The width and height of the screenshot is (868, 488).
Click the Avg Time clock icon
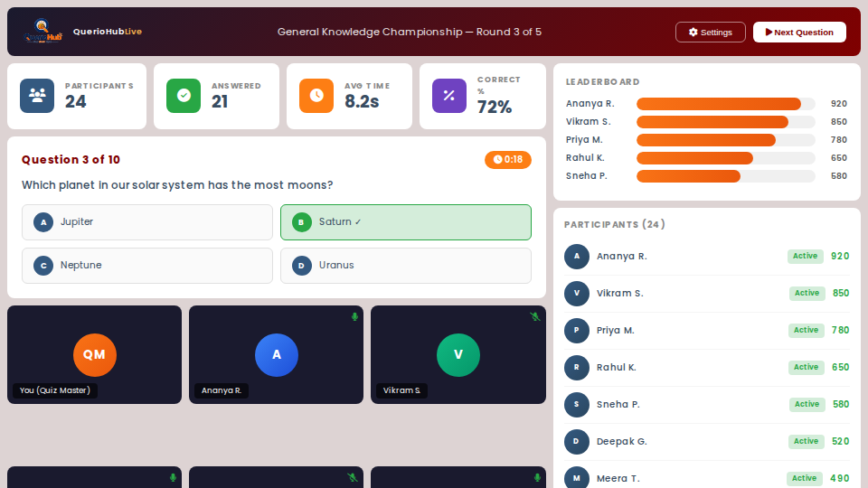(x=316, y=96)
